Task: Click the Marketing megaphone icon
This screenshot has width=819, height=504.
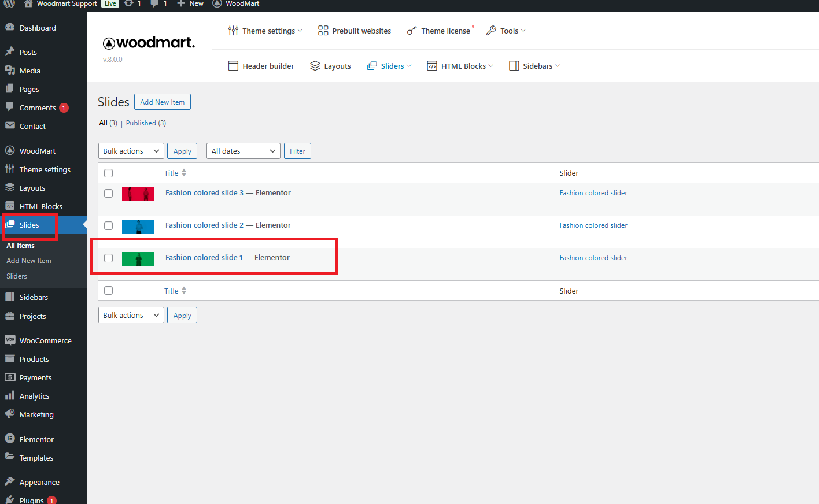Action: (10, 414)
